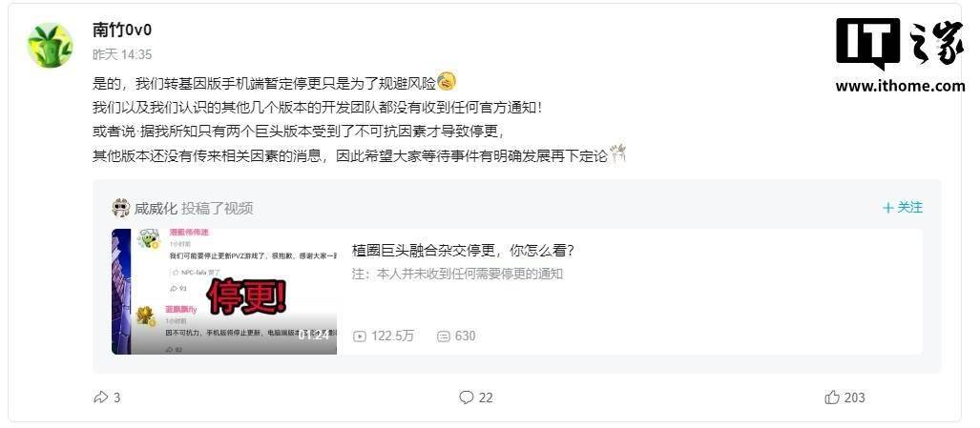Viewport: 980px width, 428px height.
Task: Open uploader name 咸威化
Action: 156,209
